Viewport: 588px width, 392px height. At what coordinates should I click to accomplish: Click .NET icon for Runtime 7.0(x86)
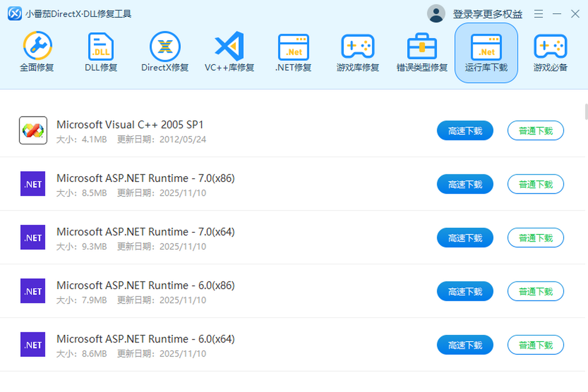(x=33, y=184)
